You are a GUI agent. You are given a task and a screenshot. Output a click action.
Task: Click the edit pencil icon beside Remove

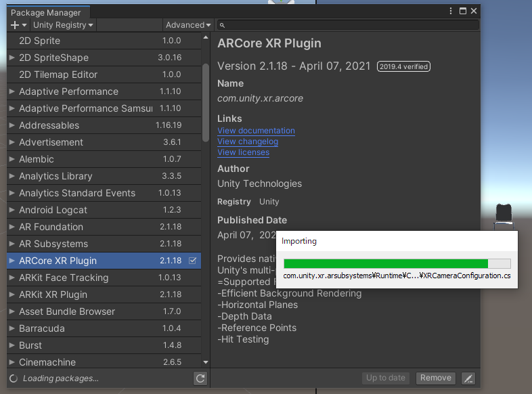(x=468, y=378)
